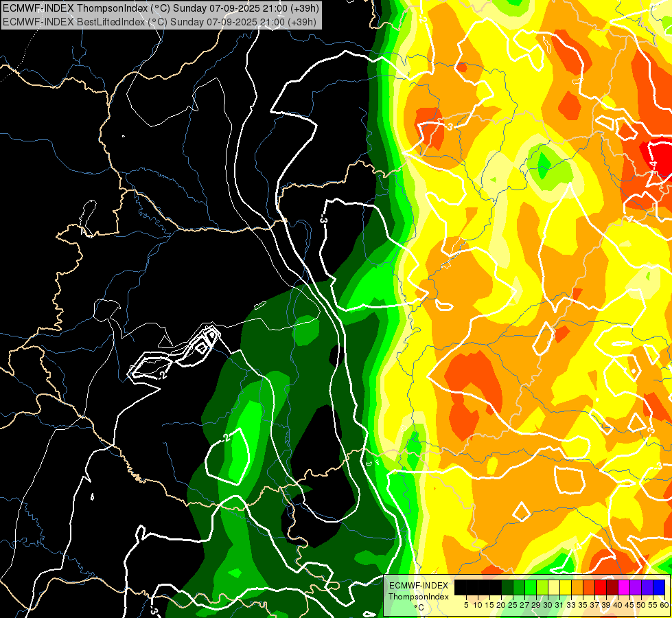Pick the pale yellow 30–31 legend swatch
The width and height of the screenshot is (672, 618).
pyautogui.click(x=554, y=587)
